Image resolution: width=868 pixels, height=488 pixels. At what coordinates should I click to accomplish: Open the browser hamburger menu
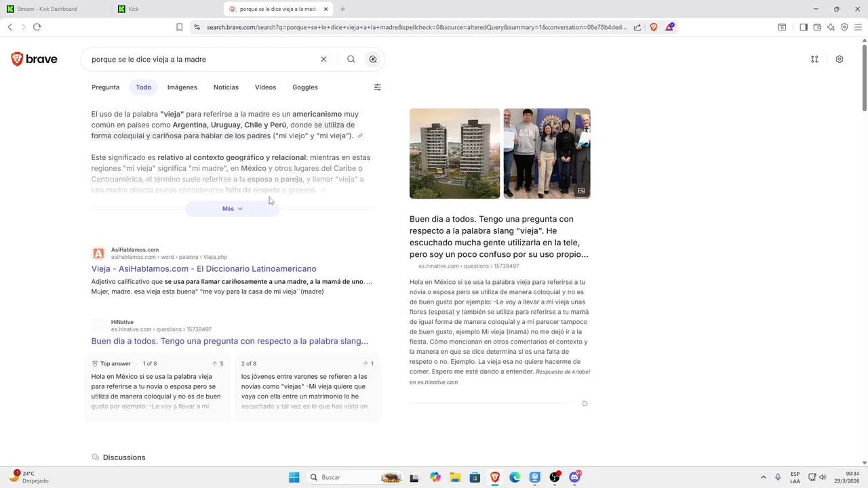click(858, 27)
